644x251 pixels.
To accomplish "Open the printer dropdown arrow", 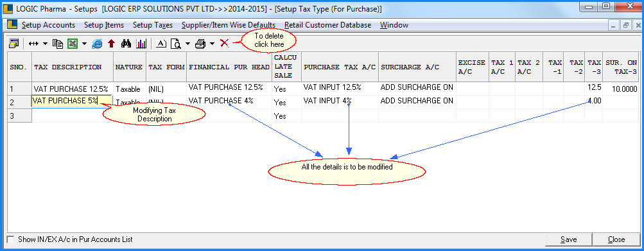I will pyautogui.click(x=212, y=43).
